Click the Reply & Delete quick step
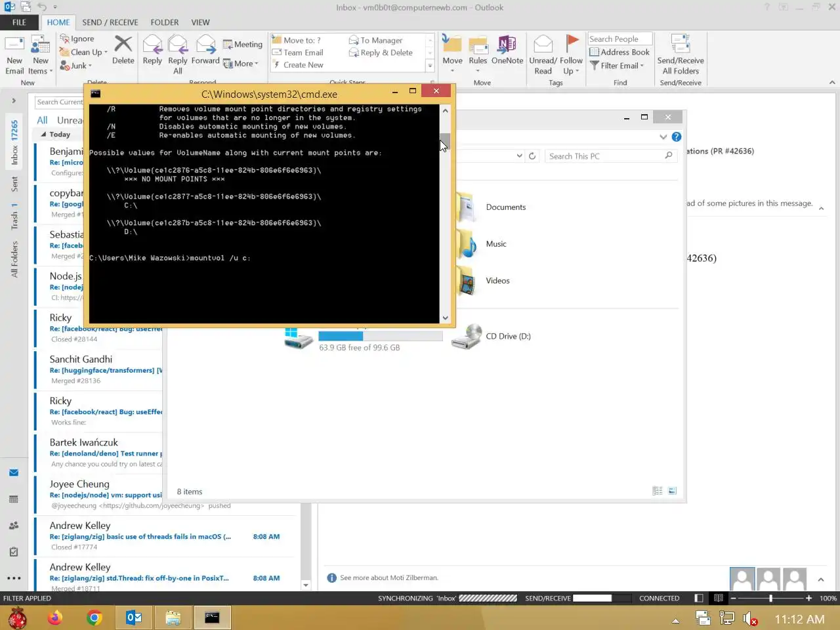Image resolution: width=840 pixels, height=630 pixels. (x=381, y=52)
